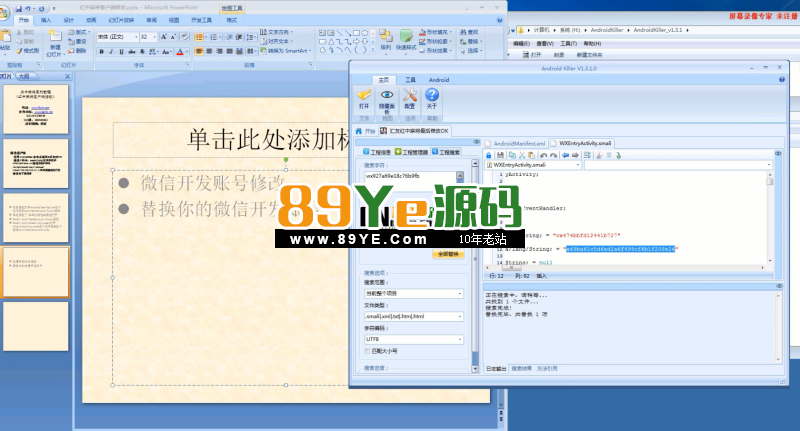Click the Quick Styles (快速样式) icon in PowerPoint
Image resolution: width=800 pixels, height=431 pixels.
point(406,40)
